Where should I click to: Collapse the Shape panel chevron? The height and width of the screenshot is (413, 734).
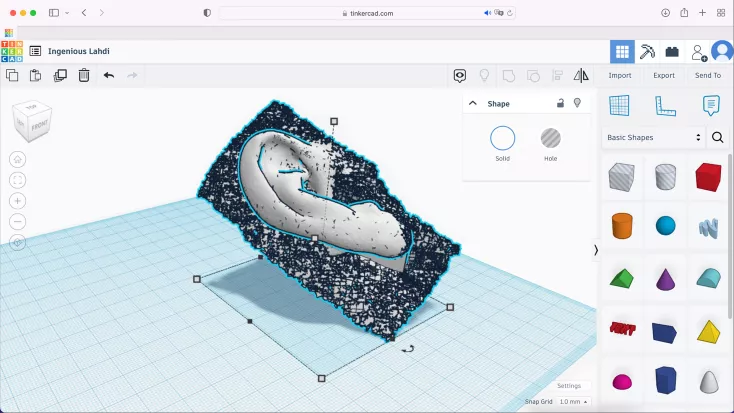pyautogui.click(x=473, y=103)
